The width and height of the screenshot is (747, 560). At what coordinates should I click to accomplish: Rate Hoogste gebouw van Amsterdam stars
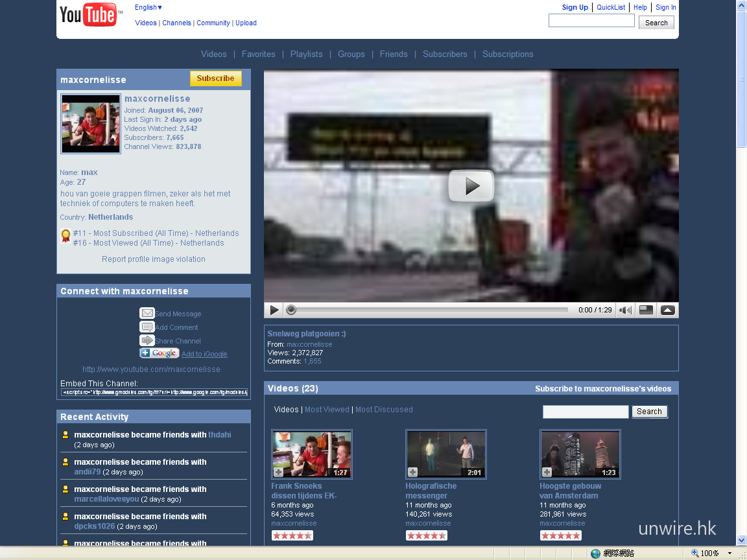point(561,536)
